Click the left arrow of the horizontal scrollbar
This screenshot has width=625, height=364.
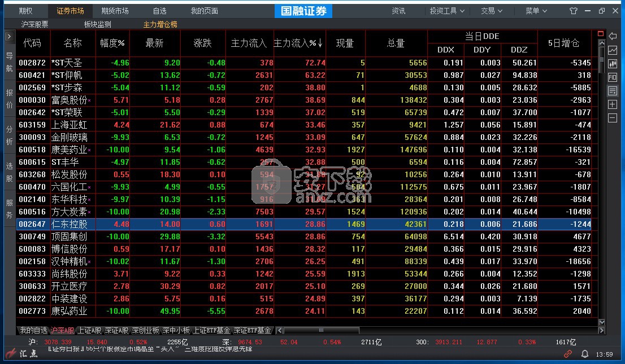(279, 330)
